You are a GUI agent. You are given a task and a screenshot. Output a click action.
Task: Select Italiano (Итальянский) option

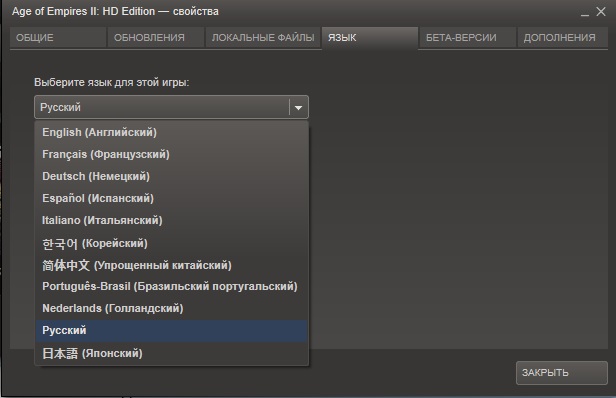click(171, 220)
